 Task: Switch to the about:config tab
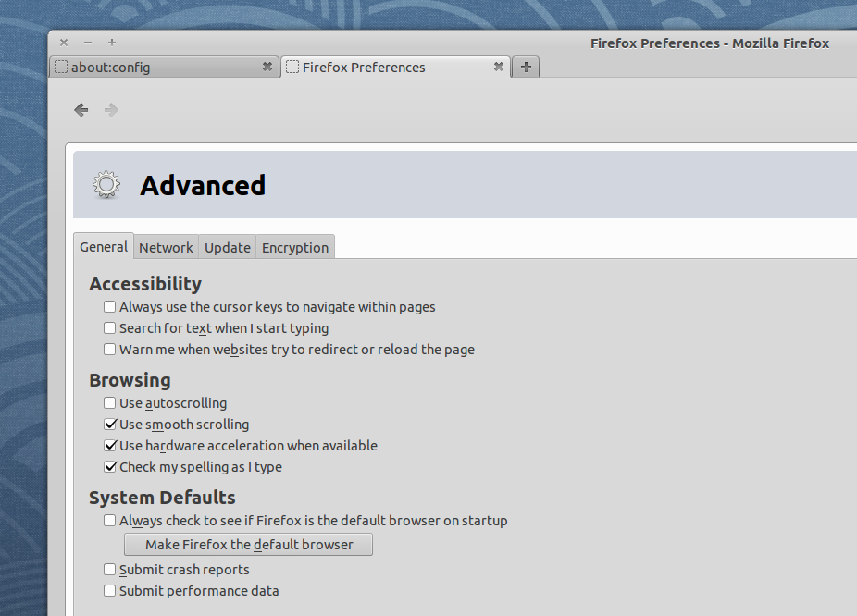pos(164,67)
